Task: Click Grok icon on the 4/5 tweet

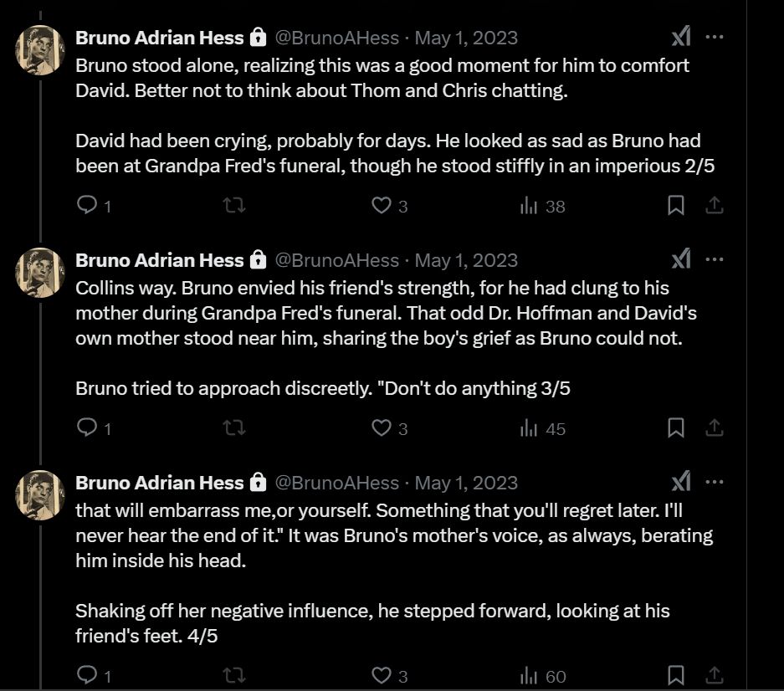Action: click(681, 482)
